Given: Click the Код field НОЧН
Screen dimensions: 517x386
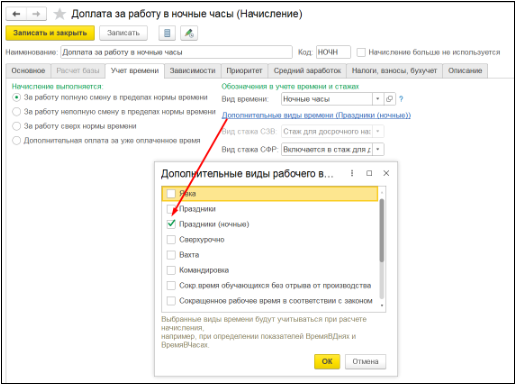Looking at the screenshot, I should click(x=333, y=52).
